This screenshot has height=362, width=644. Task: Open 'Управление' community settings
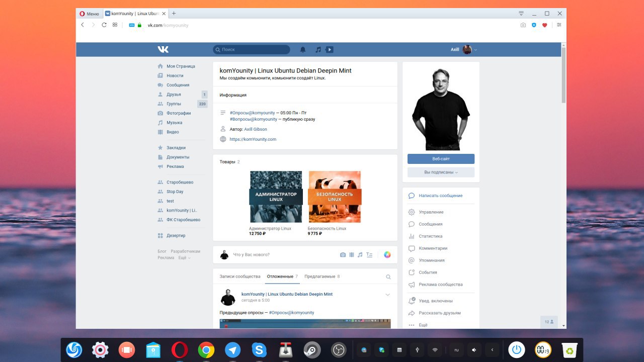click(431, 212)
